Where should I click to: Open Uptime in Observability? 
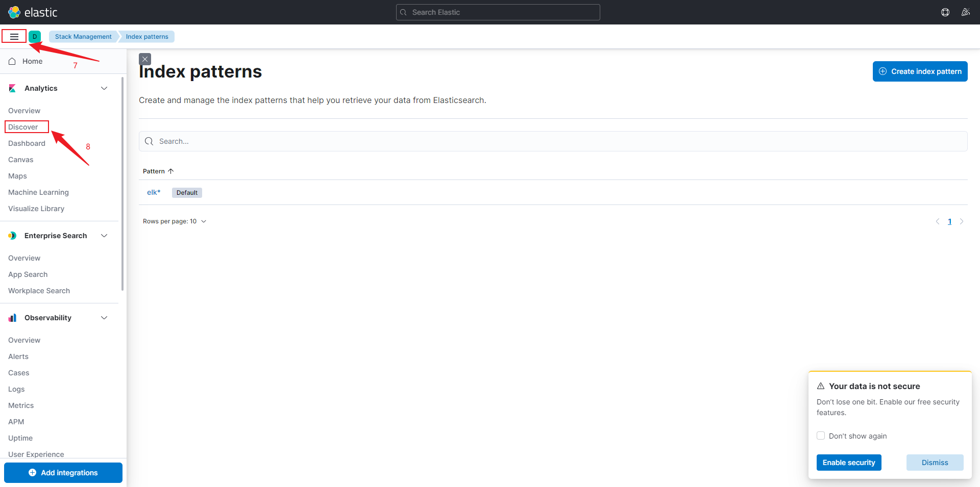click(x=20, y=438)
